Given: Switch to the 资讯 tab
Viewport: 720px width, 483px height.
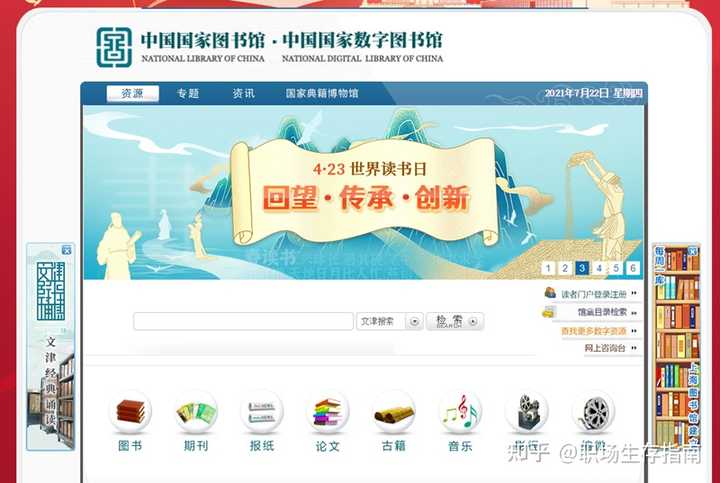Looking at the screenshot, I should (243, 94).
